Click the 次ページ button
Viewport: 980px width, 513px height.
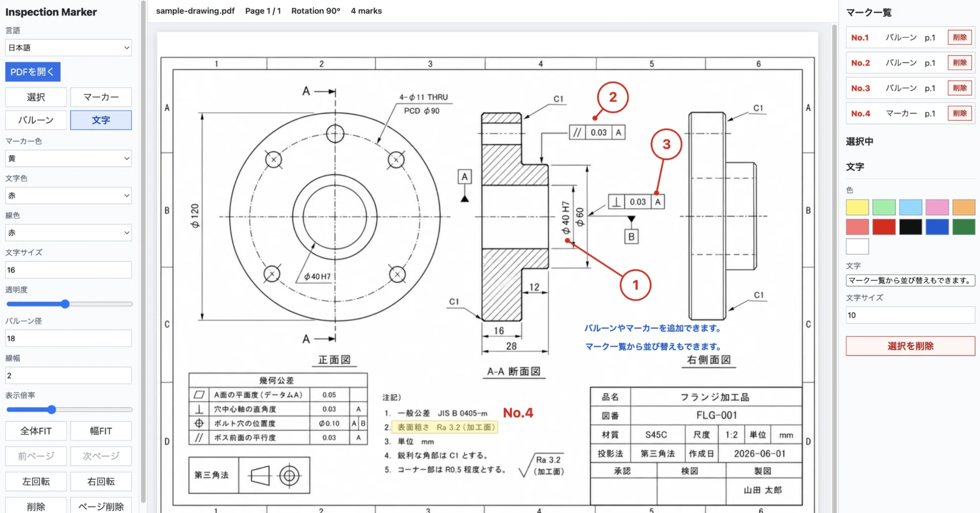[x=101, y=456]
